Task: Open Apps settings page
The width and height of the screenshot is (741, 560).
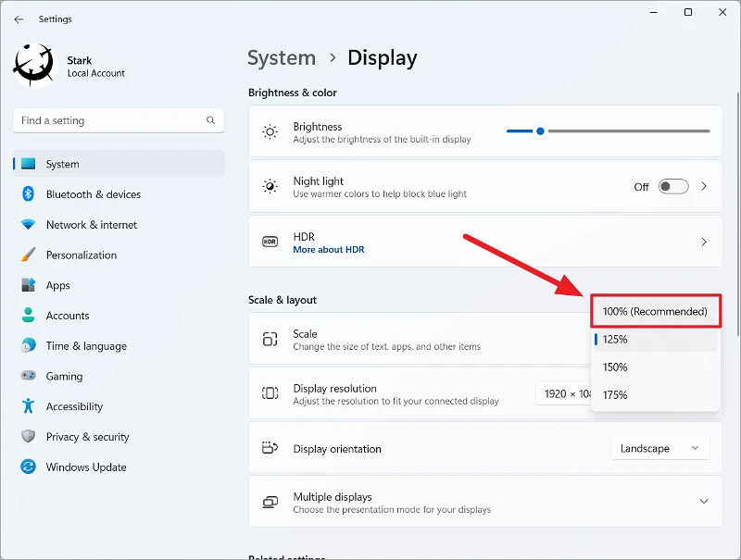Action: pos(119,285)
